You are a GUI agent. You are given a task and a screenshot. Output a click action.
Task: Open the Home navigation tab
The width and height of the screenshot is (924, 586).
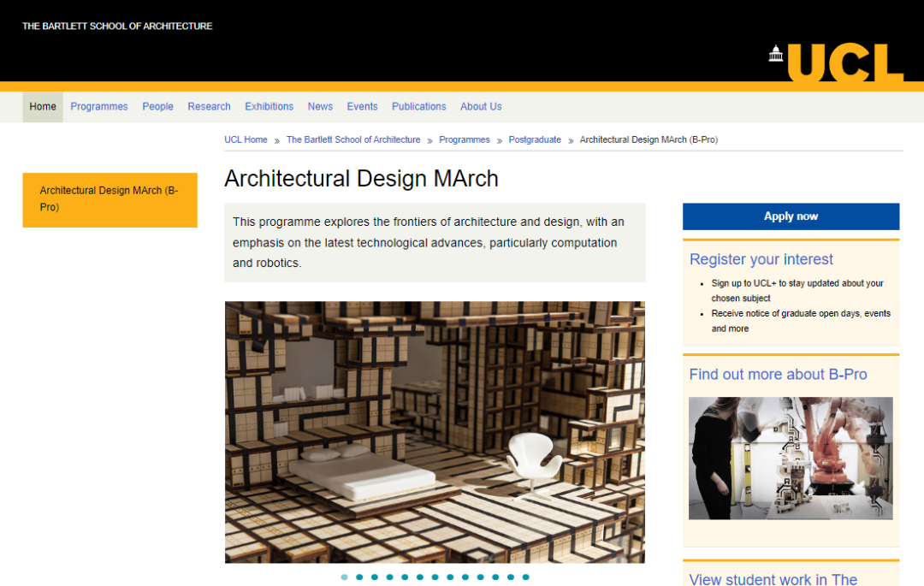pyautogui.click(x=43, y=107)
